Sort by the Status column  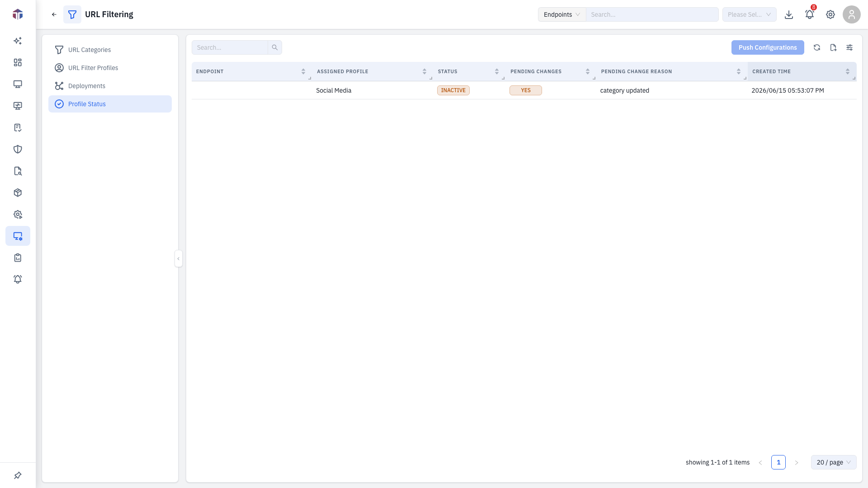(x=497, y=71)
